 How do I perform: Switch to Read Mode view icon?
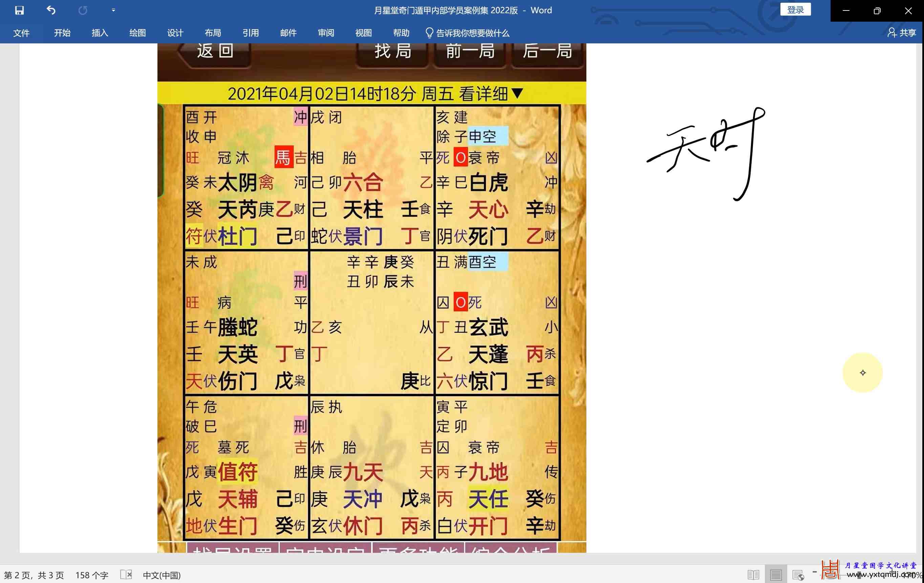(753, 575)
